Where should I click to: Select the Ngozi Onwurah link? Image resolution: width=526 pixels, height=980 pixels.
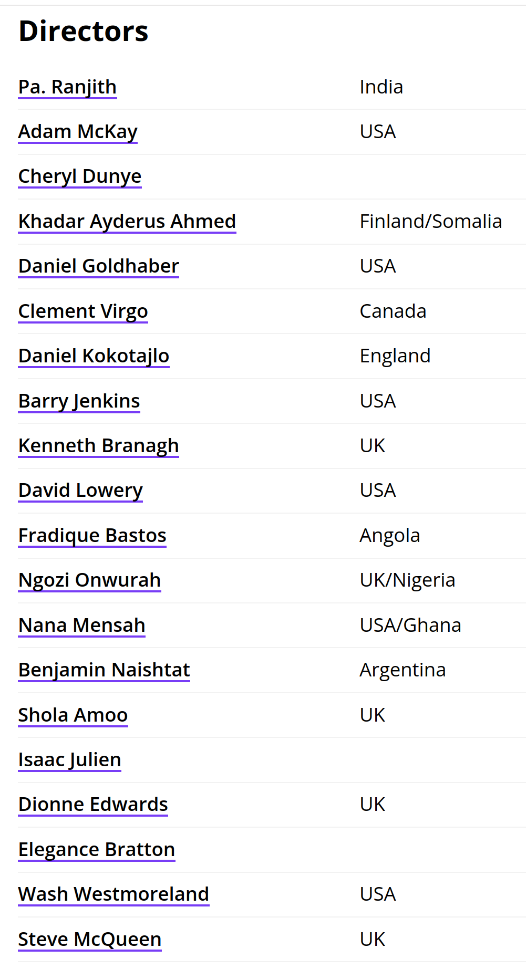point(90,580)
